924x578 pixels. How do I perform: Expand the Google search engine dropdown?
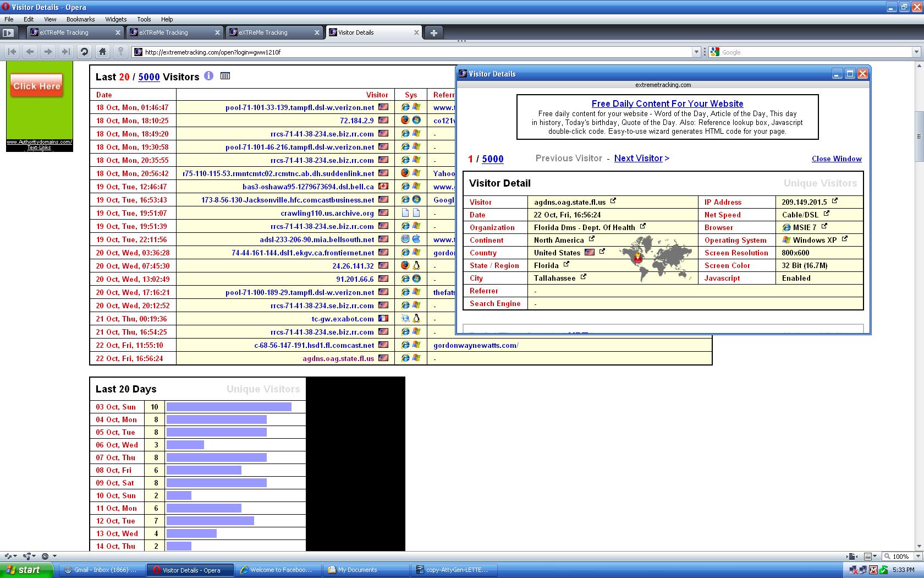(916, 52)
